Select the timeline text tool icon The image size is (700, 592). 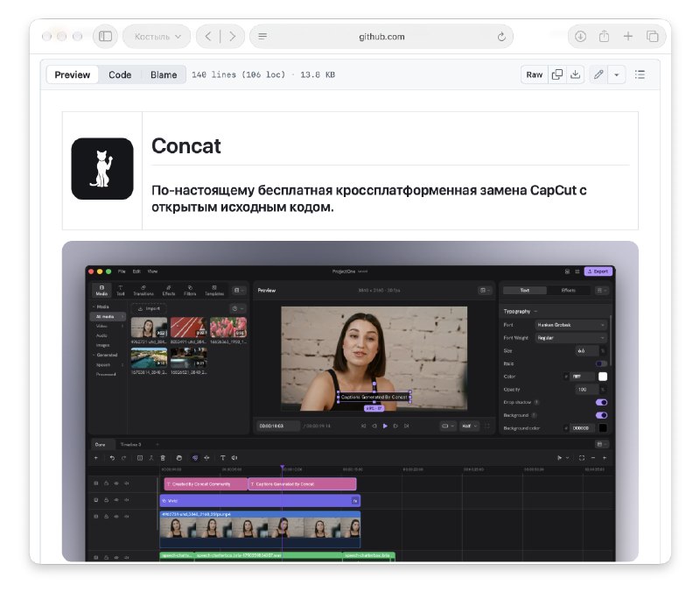223,458
